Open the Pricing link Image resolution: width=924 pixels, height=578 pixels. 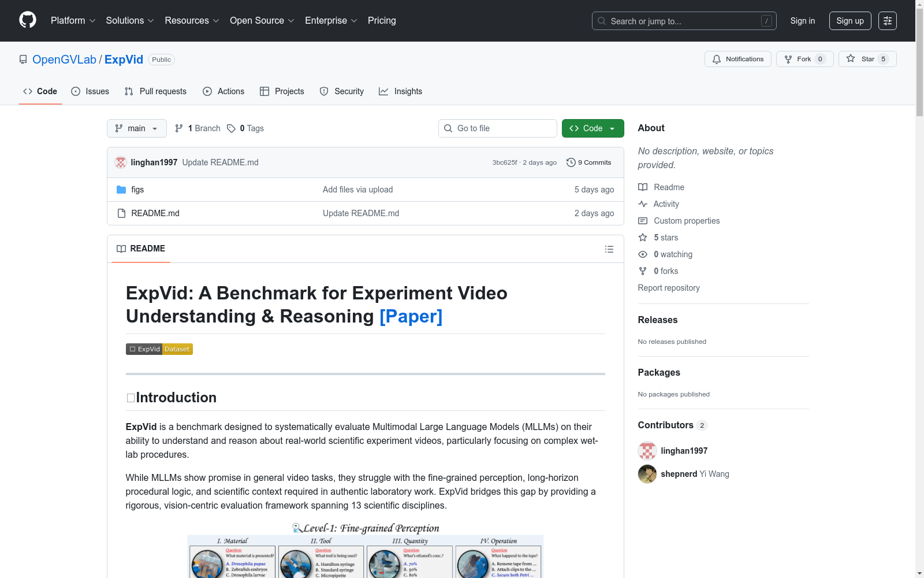point(382,21)
